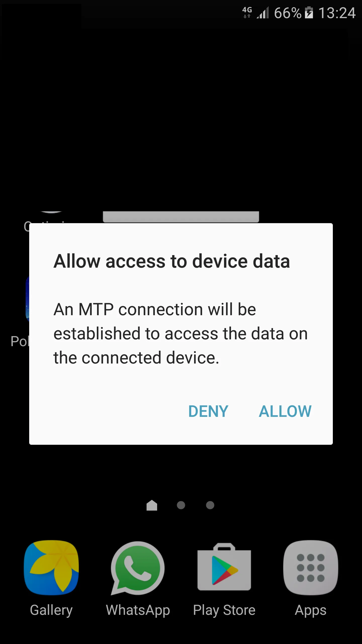
Task: Tap the 13:24 clock in status bar
Action: [337, 13]
